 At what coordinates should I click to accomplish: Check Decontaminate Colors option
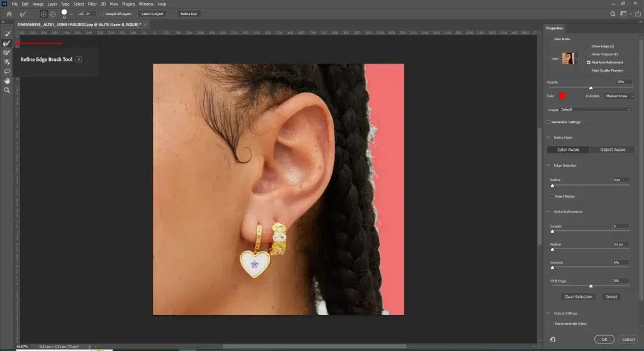pos(552,324)
